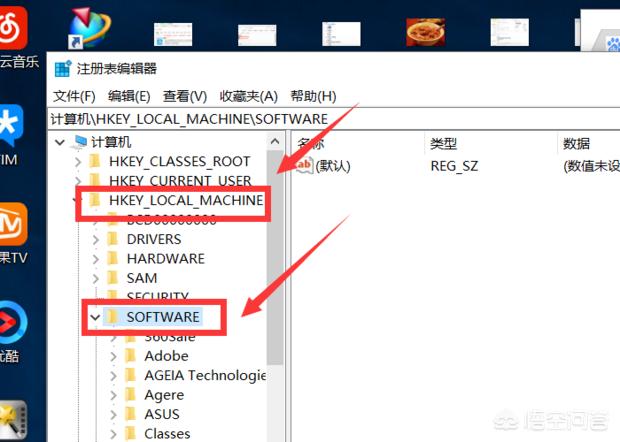Collapse the SOFTWARE key branch
The image size is (620, 442).
point(95,317)
